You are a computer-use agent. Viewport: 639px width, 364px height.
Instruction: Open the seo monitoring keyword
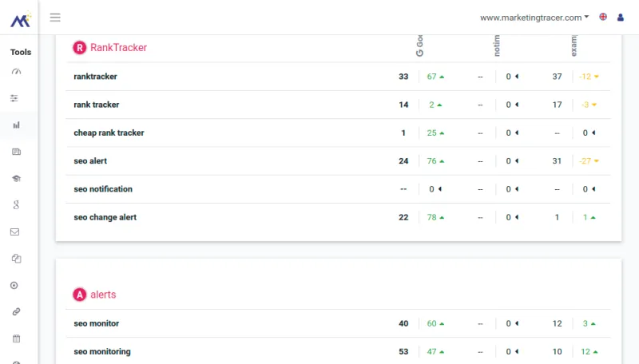102,351
